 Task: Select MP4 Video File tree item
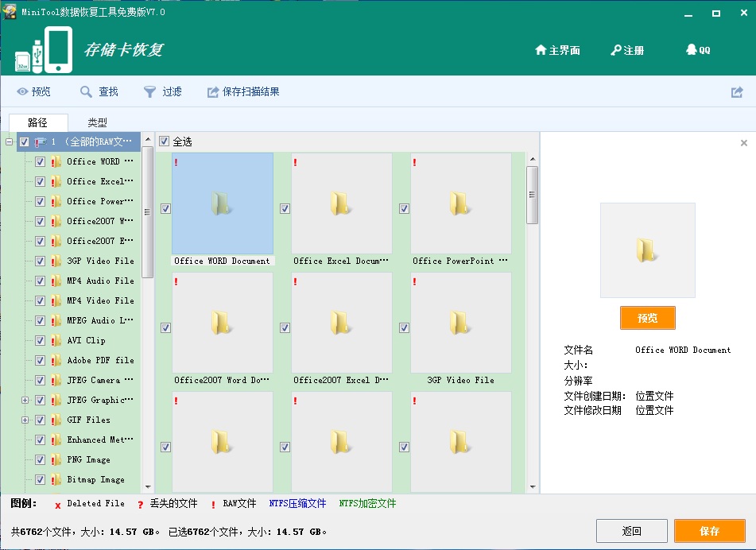click(x=100, y=300)
